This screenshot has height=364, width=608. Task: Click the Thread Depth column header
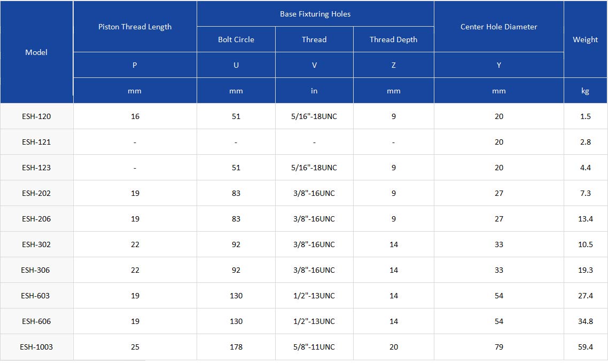(x=393, y=39)
